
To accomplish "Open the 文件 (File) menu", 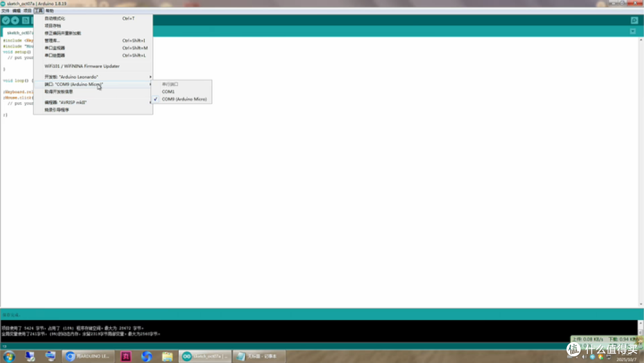I will click(x=5, y=11).
